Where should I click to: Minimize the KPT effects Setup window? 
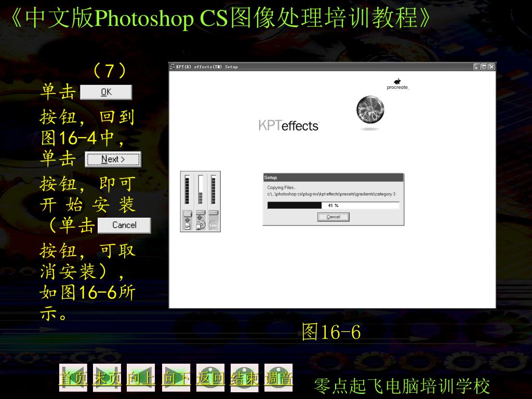tap(477, 67)
